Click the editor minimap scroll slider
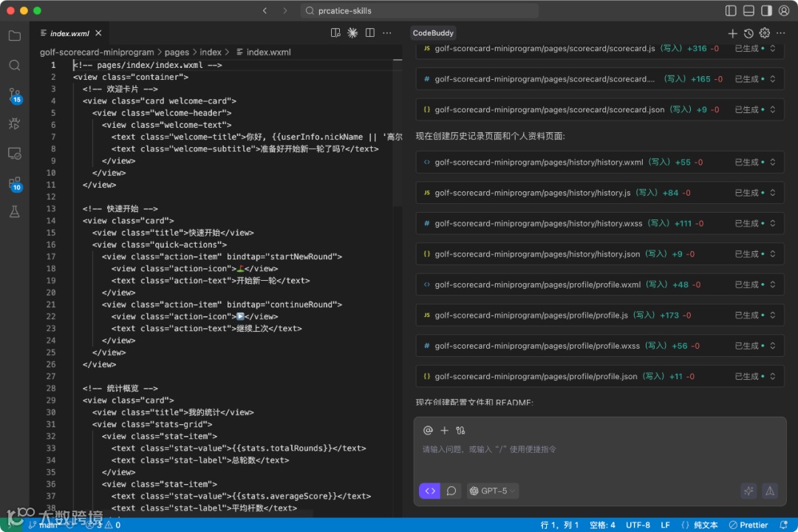The width and height of the screenshot is (798, 532). coord(398,132)
